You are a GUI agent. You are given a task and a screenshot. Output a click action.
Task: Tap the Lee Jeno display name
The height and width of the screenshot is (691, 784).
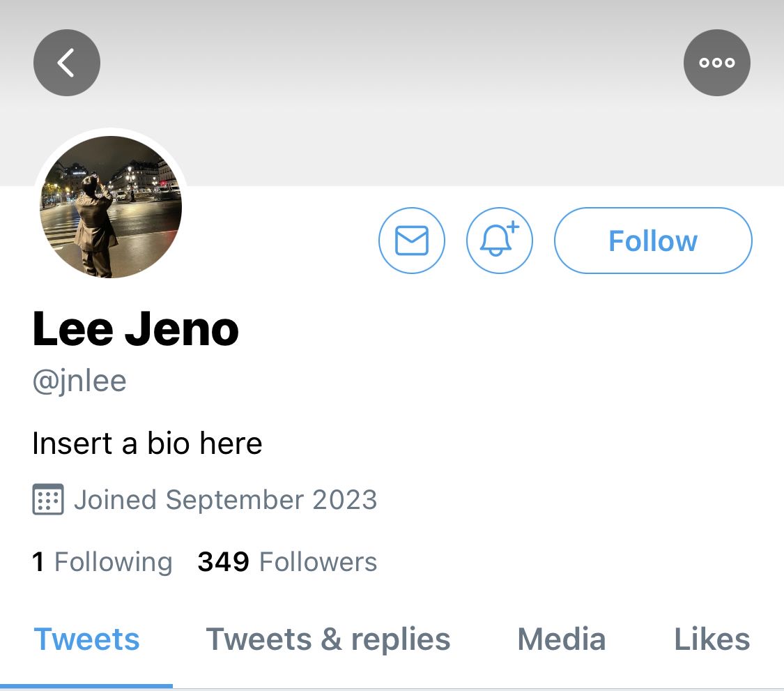(x=135, y=328)
